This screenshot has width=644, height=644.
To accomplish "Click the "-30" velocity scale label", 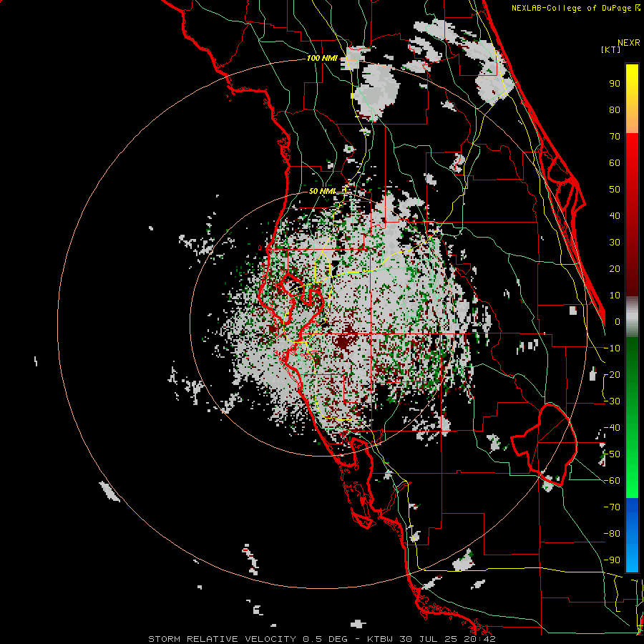I will 612,401.
